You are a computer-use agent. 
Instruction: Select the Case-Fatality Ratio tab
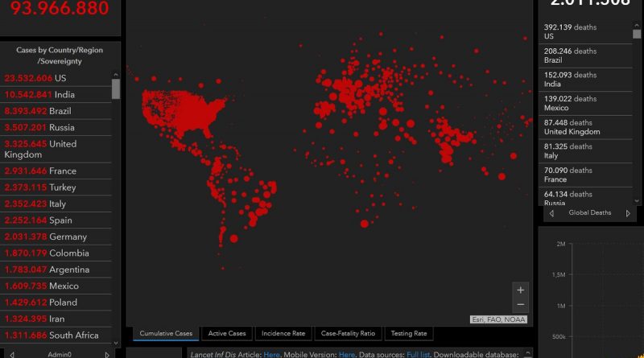coord(348,333)
